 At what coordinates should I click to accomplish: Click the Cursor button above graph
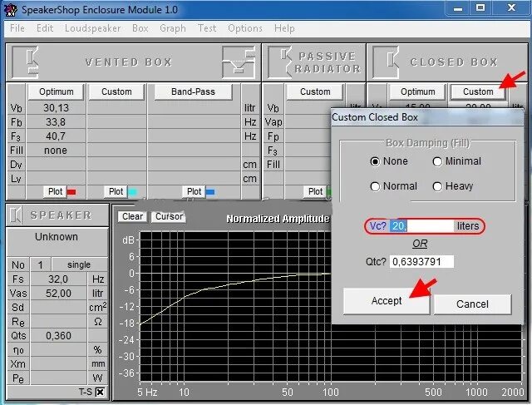click(x=169, y=216)
